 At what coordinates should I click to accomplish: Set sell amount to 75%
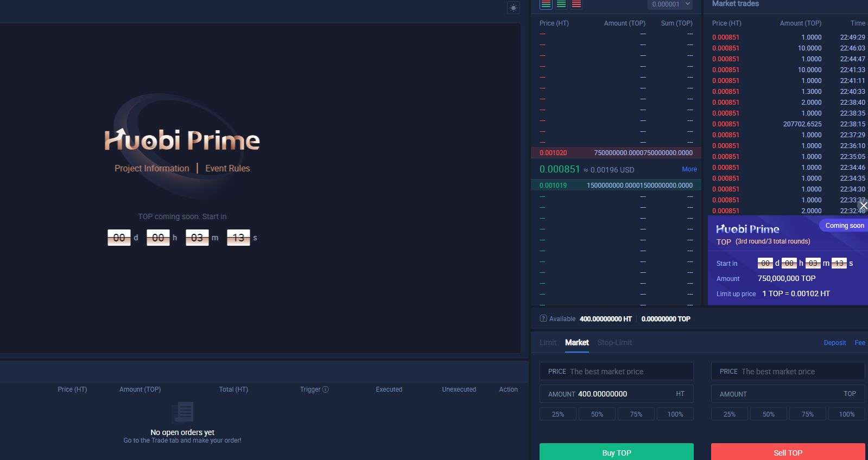808,414
